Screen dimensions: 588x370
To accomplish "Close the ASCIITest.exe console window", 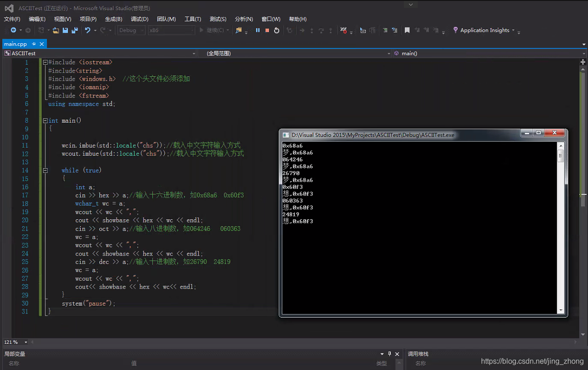I will (554, 133).
